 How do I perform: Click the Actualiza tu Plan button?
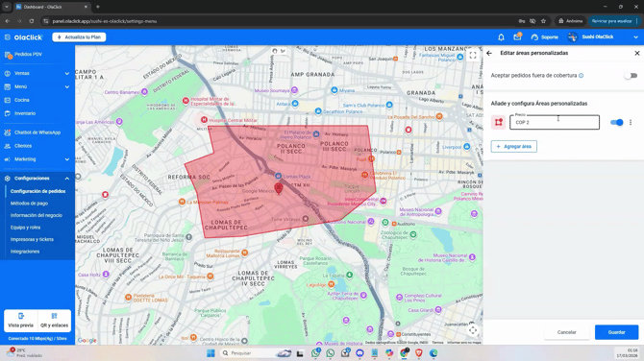click(x=79, y=37)
